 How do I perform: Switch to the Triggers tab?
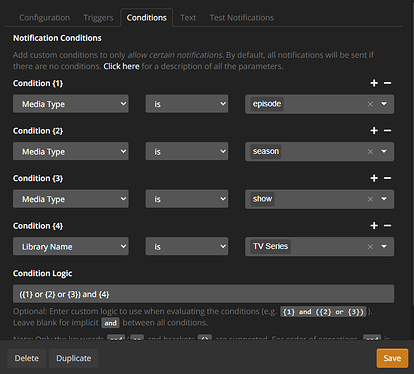[x=98, y=18]
